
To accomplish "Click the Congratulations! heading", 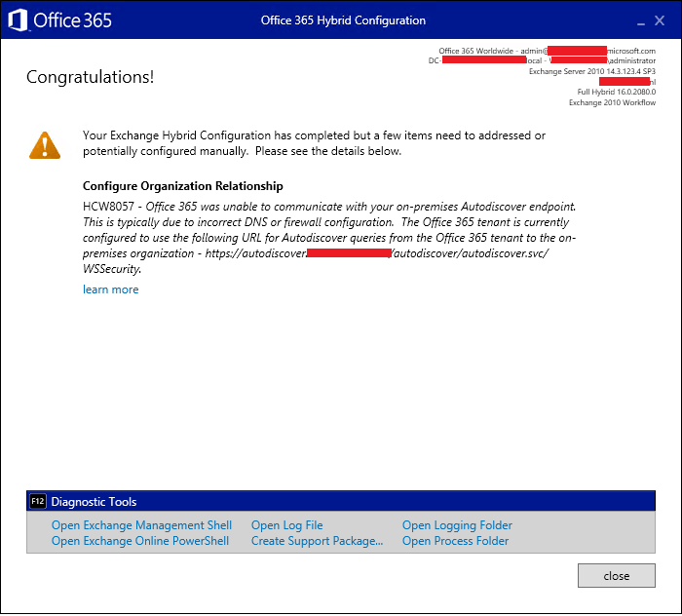I will point(90,77).
